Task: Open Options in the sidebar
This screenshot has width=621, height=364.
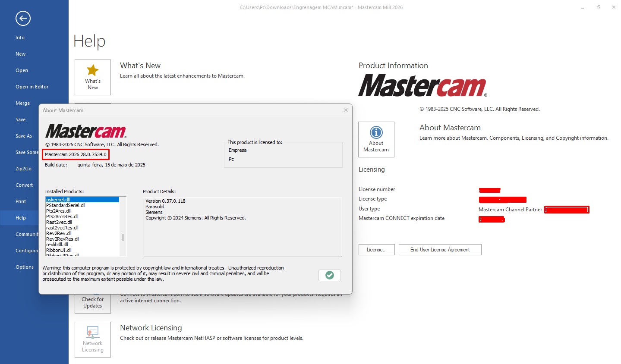Action: (25, 267)
